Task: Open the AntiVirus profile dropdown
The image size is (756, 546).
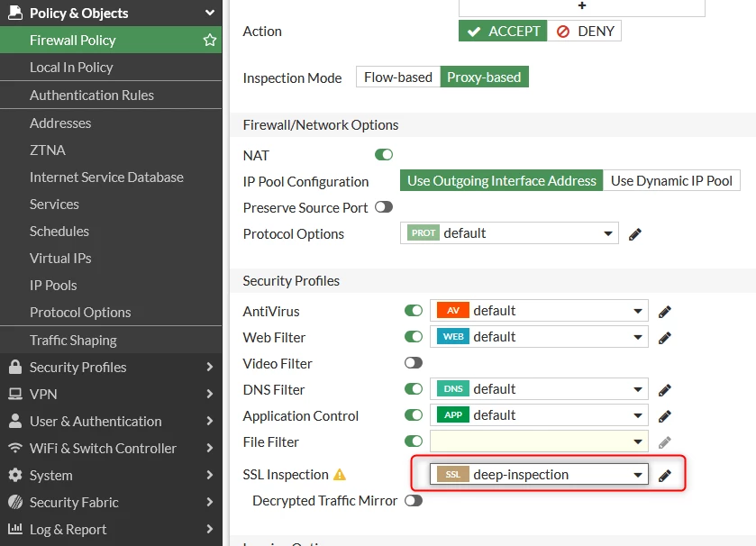Action: (x=539, y=311)
